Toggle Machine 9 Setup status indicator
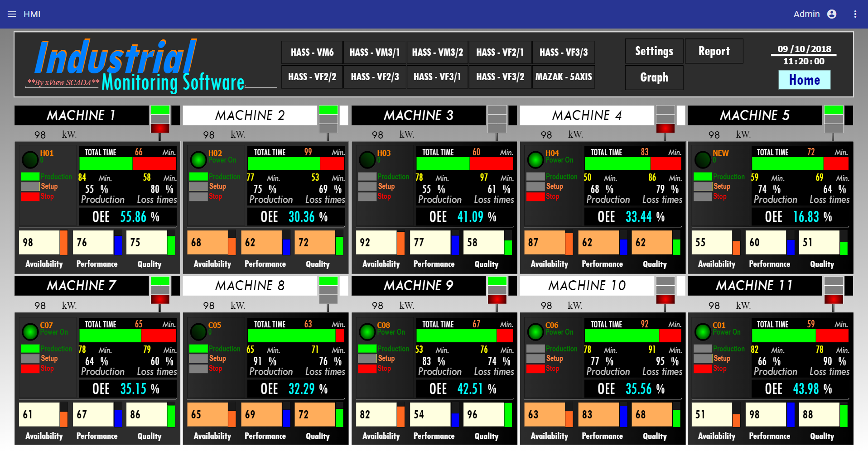The width and height of the screenshot is (868, 451). (x=367, y=359)
